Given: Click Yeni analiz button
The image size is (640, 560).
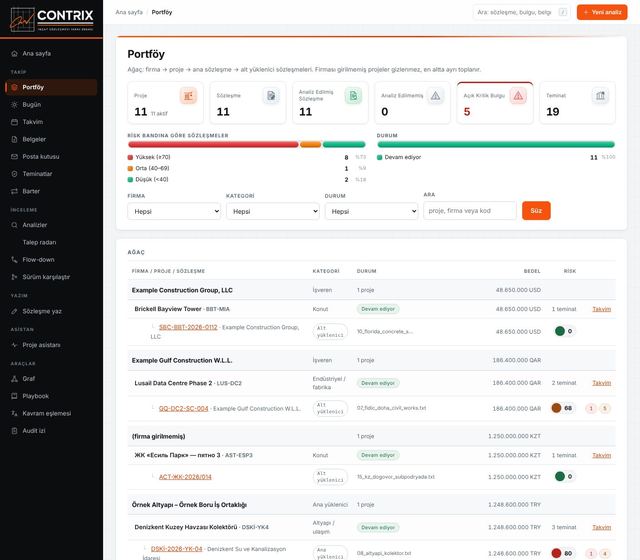Looking at the screenshot, I should [602, 12].
